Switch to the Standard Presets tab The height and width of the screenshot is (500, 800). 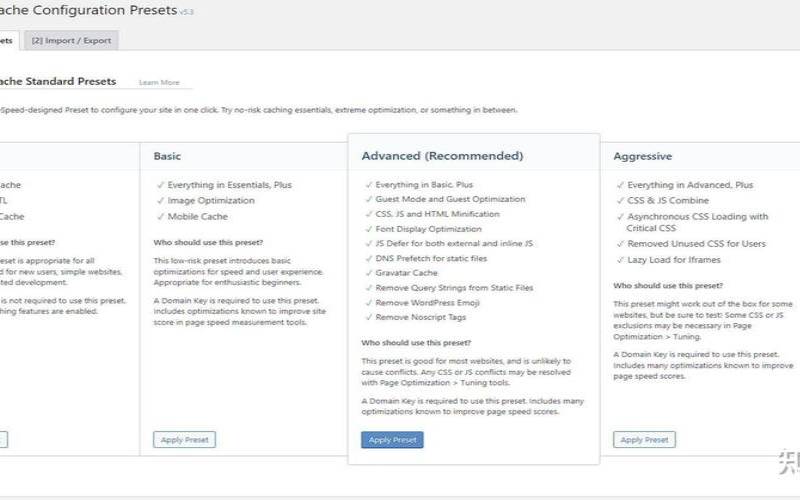coord(7,41)
